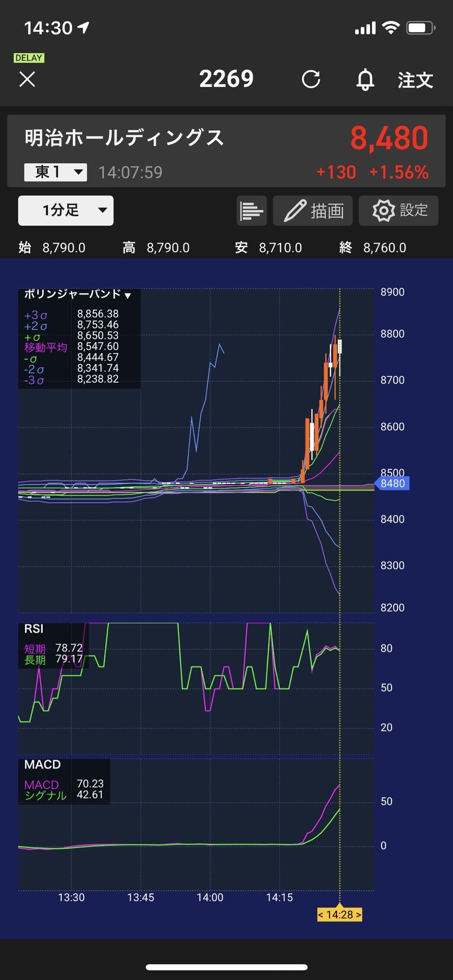
Task: Tap the 14:28 crosshair time marker
Action: point(340,914)
